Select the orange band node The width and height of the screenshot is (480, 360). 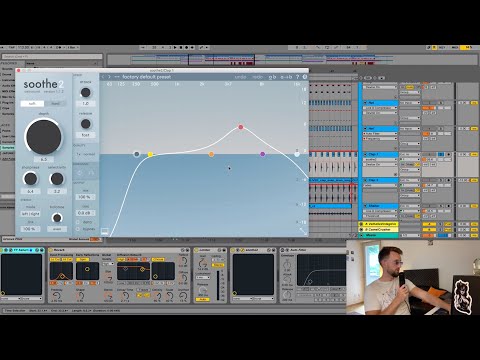tap(211, 154)
